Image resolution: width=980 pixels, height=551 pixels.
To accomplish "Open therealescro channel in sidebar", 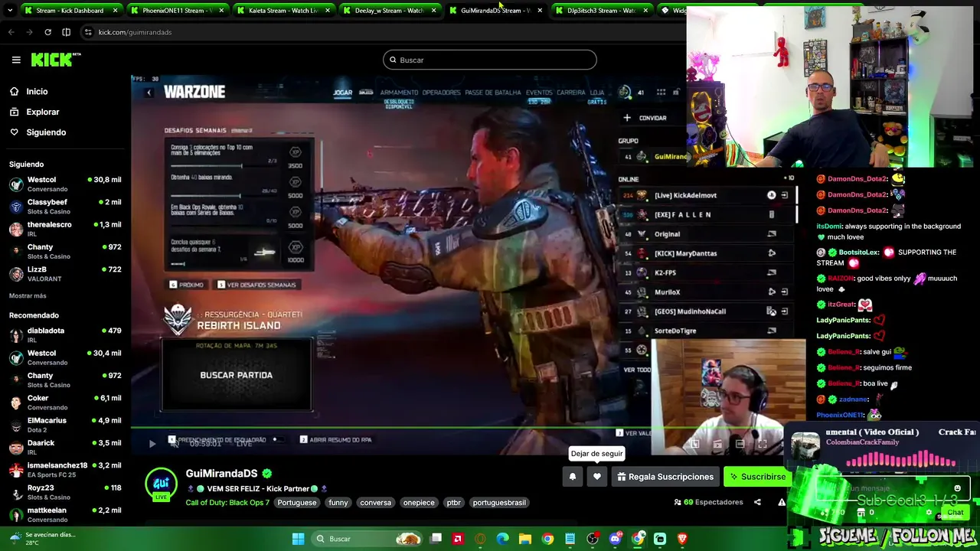I will 65,229.
